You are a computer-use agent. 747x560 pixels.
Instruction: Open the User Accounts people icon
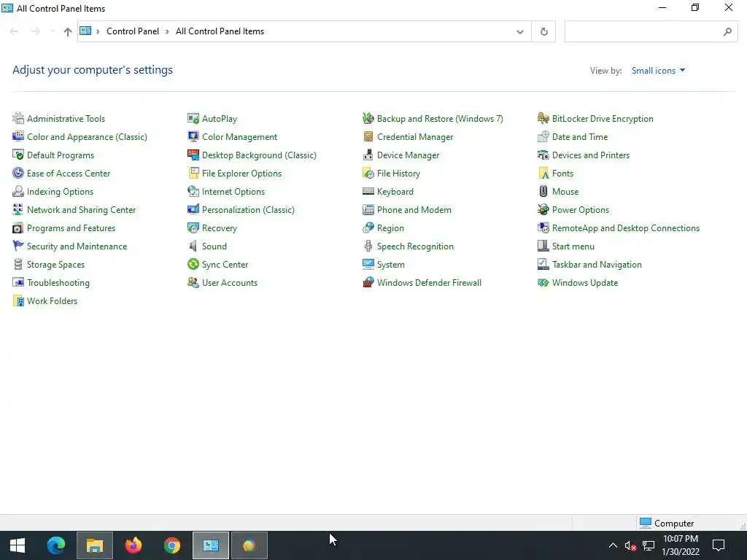coord(193,282)
